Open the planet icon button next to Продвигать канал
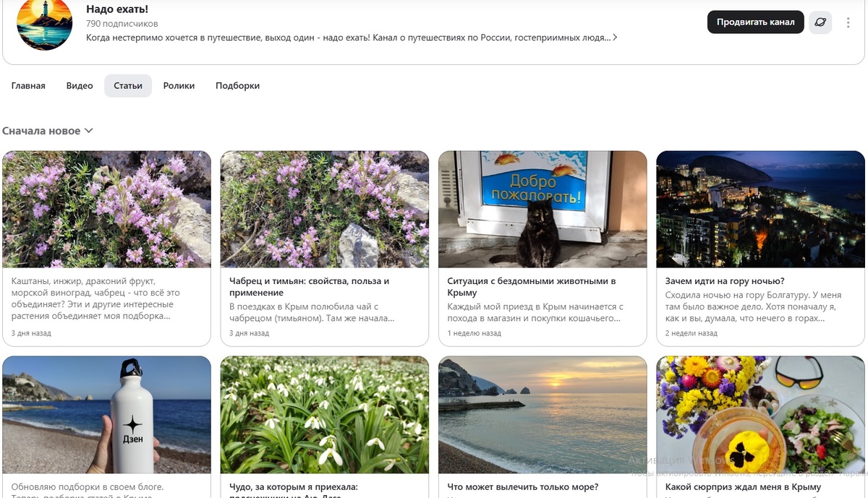868x498 pixels. point(820,22)
